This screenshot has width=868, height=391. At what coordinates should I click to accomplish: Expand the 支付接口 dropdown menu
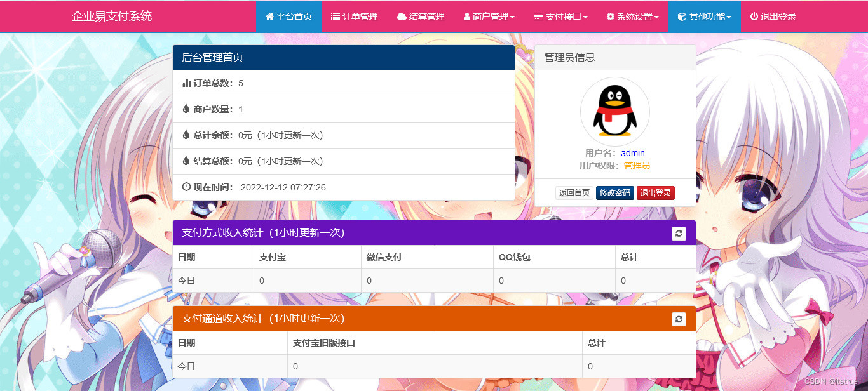tap(560, 17)
